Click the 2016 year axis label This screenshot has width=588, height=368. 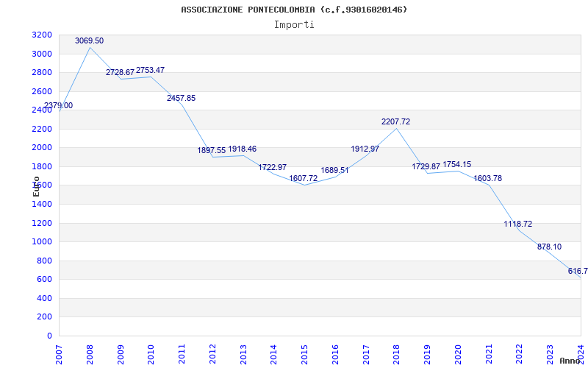[335, 355]
